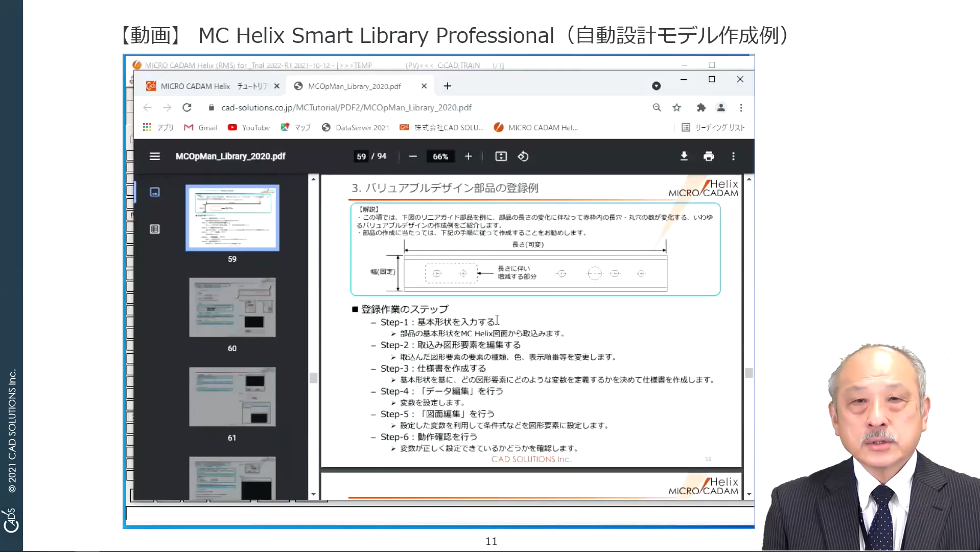Viewport: 980px width, 552px height.
Task: Go forward in browser history
Action: tap(167, 107)
